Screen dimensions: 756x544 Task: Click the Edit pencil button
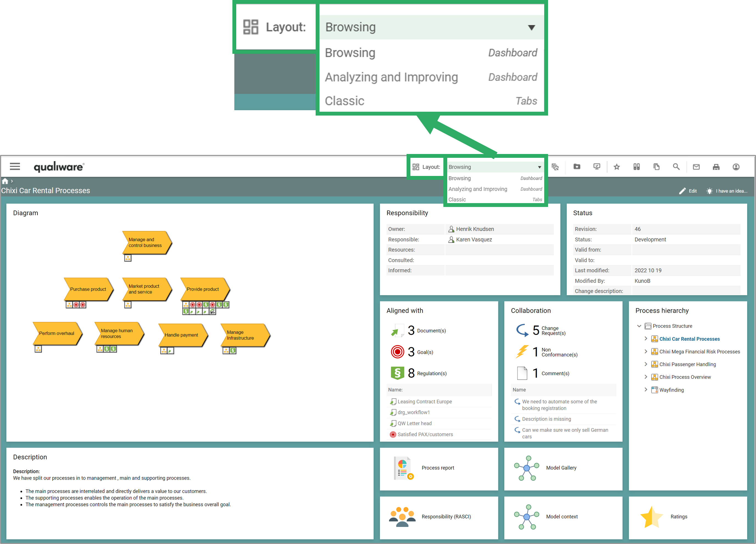click(688, 191)
